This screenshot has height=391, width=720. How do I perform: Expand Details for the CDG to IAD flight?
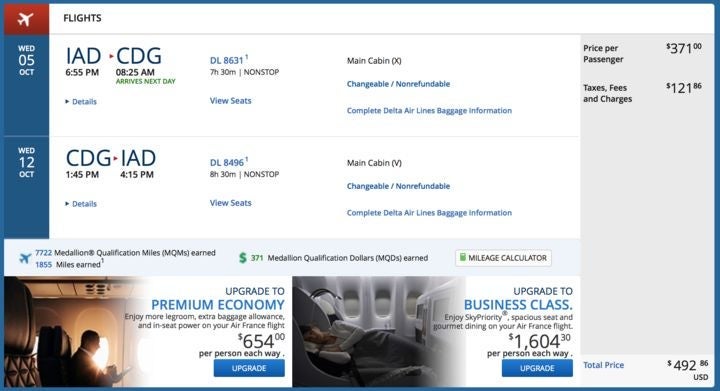coord(81,204)
